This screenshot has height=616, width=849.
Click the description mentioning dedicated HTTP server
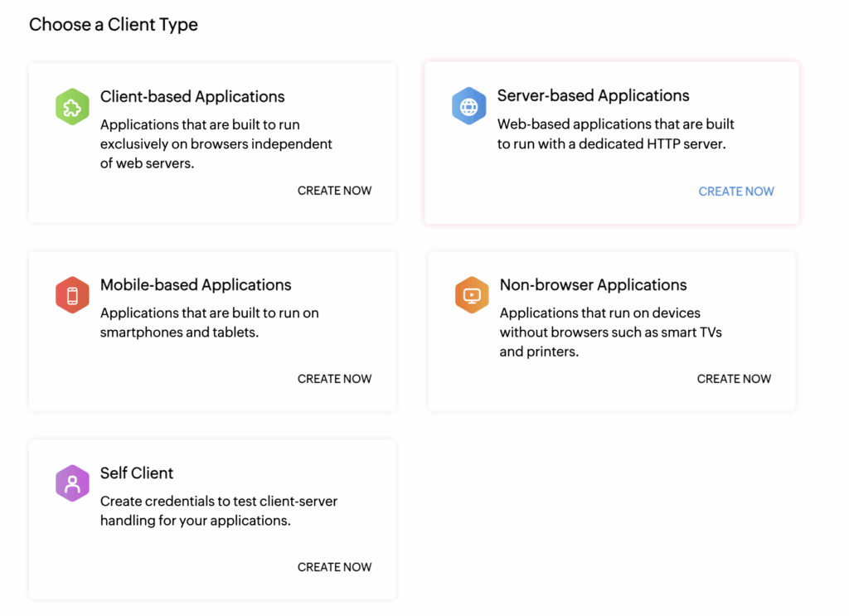(615, 134)
